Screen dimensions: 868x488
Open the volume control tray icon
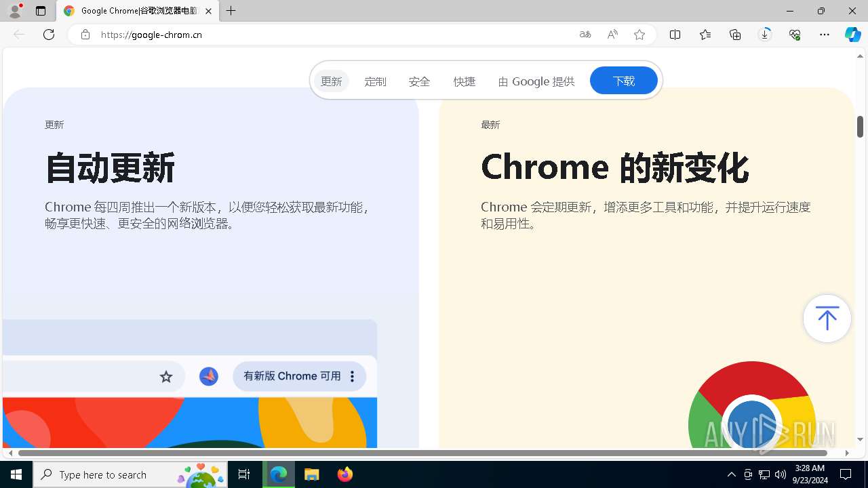click(x=781, y=474)
